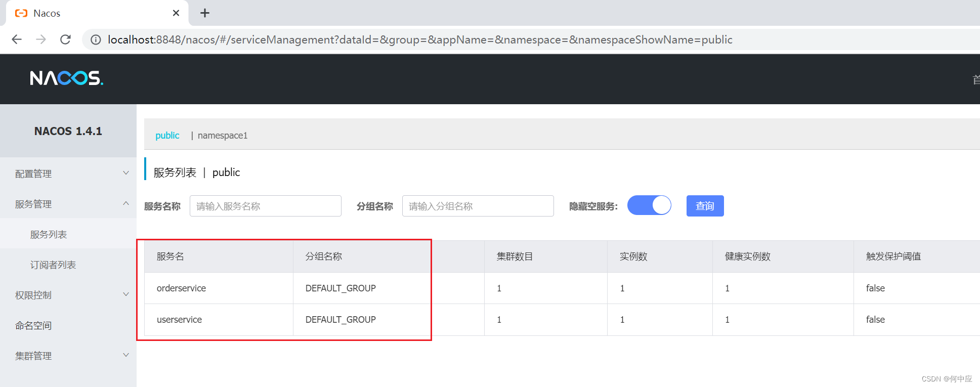The image size is (980, 387).
Task: Click false value in orderservice row
Action: pyautogui.click(x=875, y=288)
